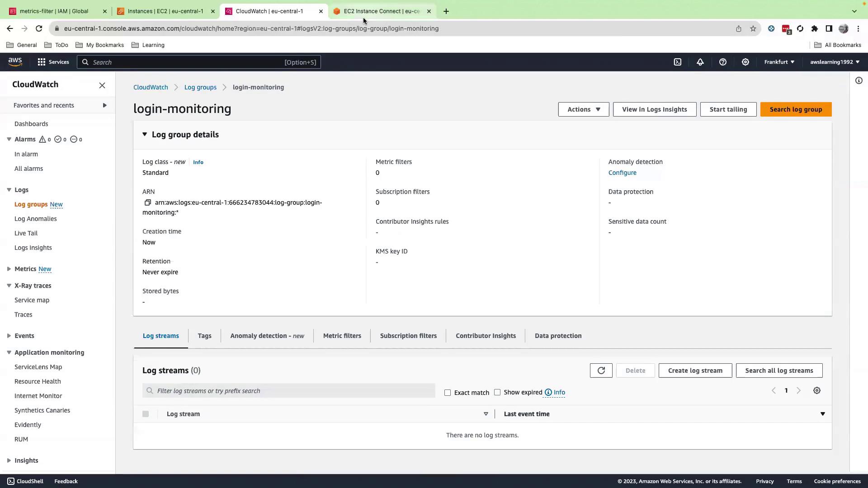
Task: Open the Services grid menu
Action: [53, 62]
